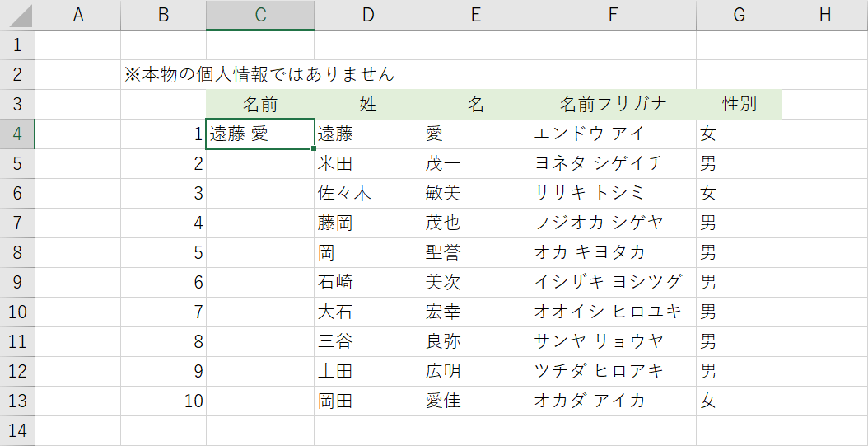Viewport: 868px width, 446px height.
Task: Select surname cell 藤岡
Action: click(368, 223)
